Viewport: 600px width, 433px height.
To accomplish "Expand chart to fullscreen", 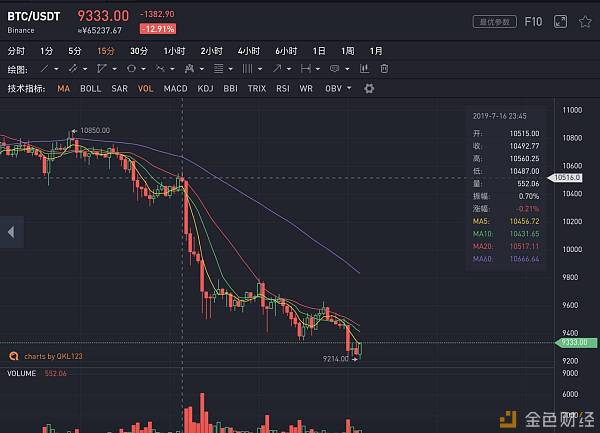I will tap(560, 21).
